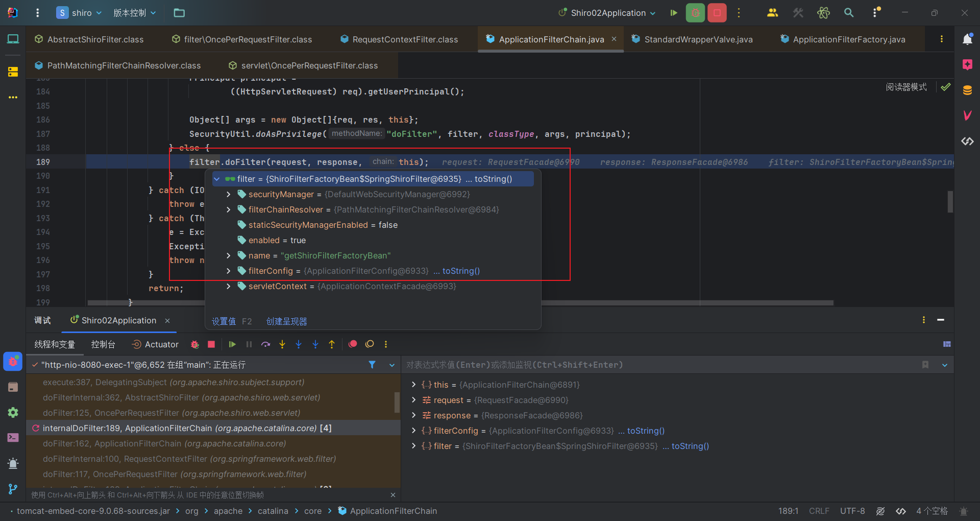This screenshot has width=980, height=521.
Task: Click CRLF line separator in status bar
Action: coord(819,511)
